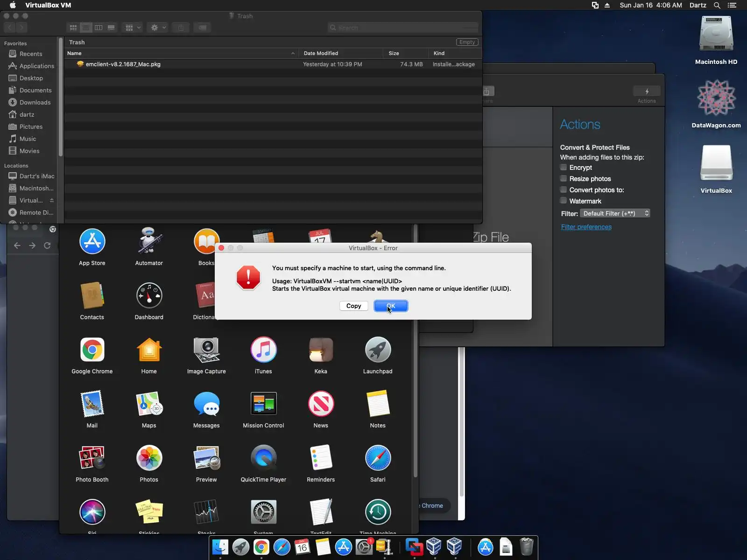Select the DataWagon.com desktop icon

pyautogui.click(x=716, y=98)
